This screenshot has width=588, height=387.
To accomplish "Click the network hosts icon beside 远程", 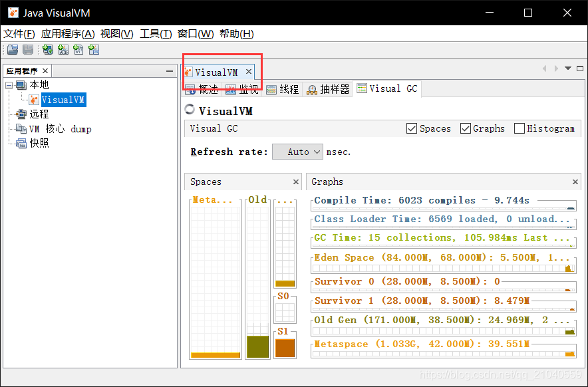I will (21, 114).
